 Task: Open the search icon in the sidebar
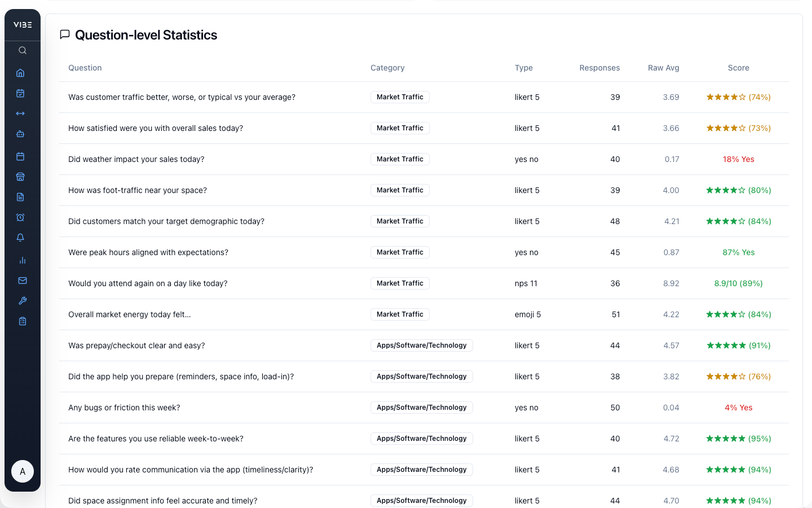coord(22,50)
